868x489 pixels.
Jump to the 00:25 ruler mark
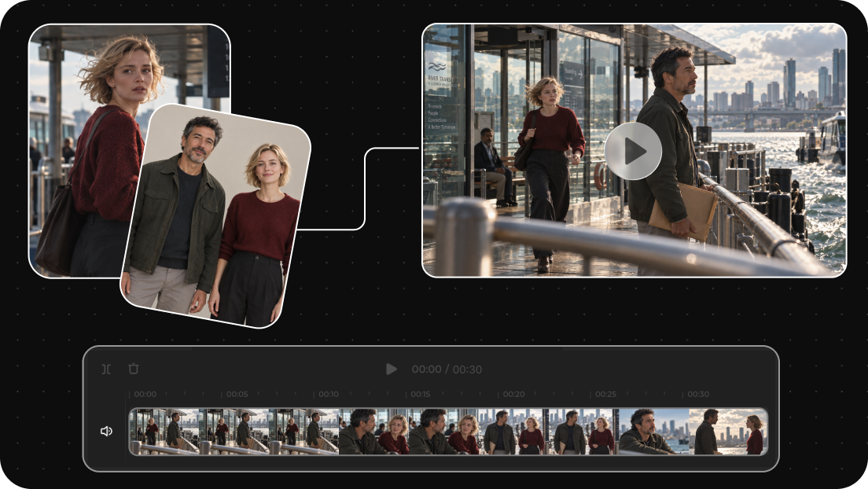point(605,395)
